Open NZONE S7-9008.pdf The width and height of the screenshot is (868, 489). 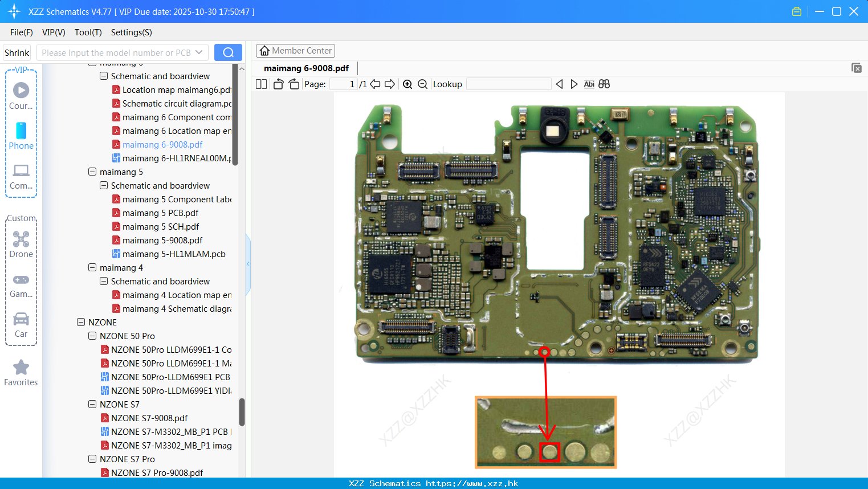tap(144, 418)
